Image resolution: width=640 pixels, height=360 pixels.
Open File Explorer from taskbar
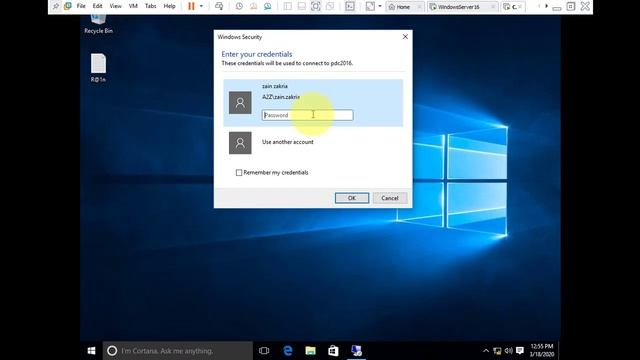[311, 351]
